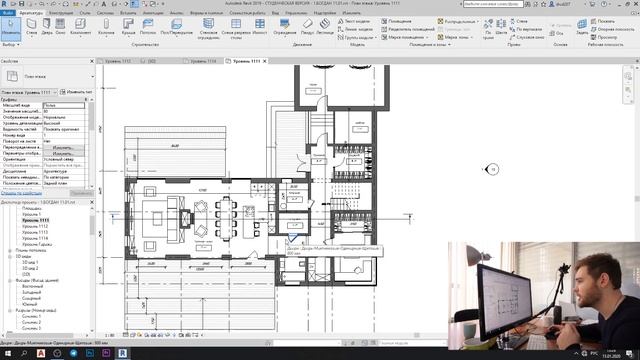
Task: Select the Окно (Window) tool
Action: [x=60, y=27]
